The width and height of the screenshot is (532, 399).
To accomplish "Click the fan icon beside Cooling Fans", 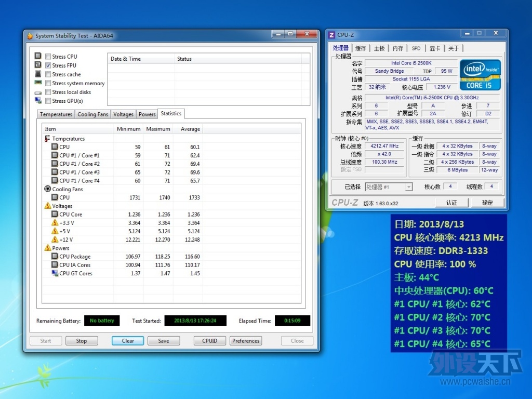I will click(x=47, y=189).
